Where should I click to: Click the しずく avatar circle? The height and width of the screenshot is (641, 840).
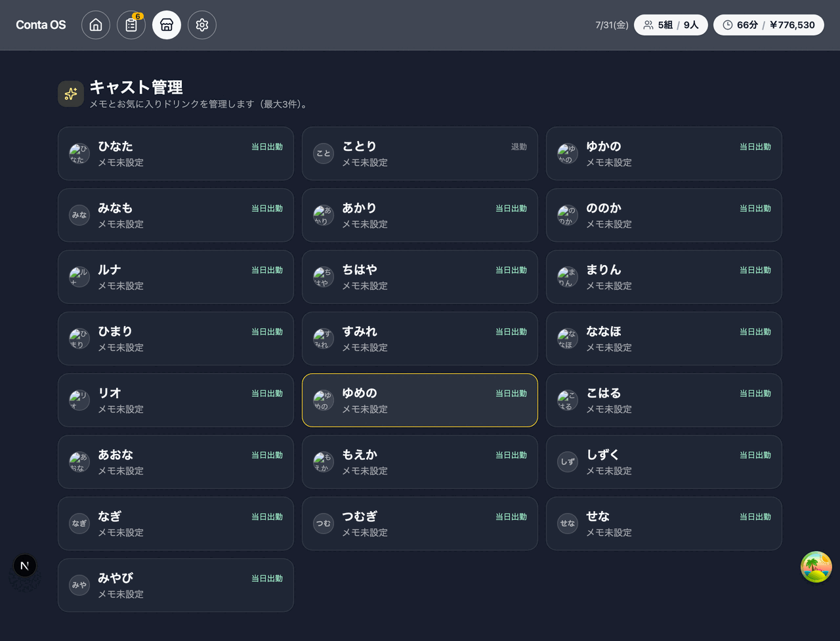tap(568, 462)
